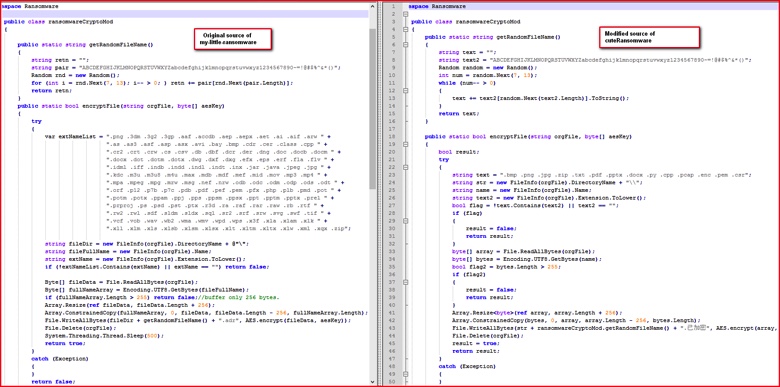Click 'namespace Ransomware' in the right pane
The height and width of the screenshot is (387, 780).
coord(437,6)
